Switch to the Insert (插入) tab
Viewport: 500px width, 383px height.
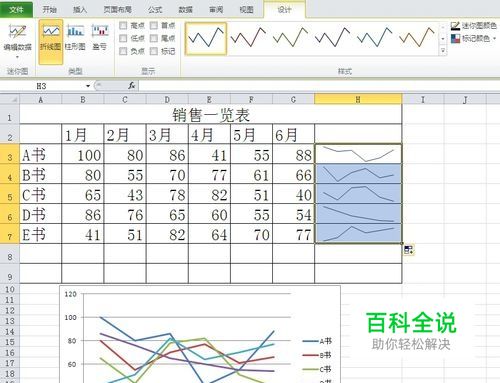pyautogui.click(x=80, y=10)
